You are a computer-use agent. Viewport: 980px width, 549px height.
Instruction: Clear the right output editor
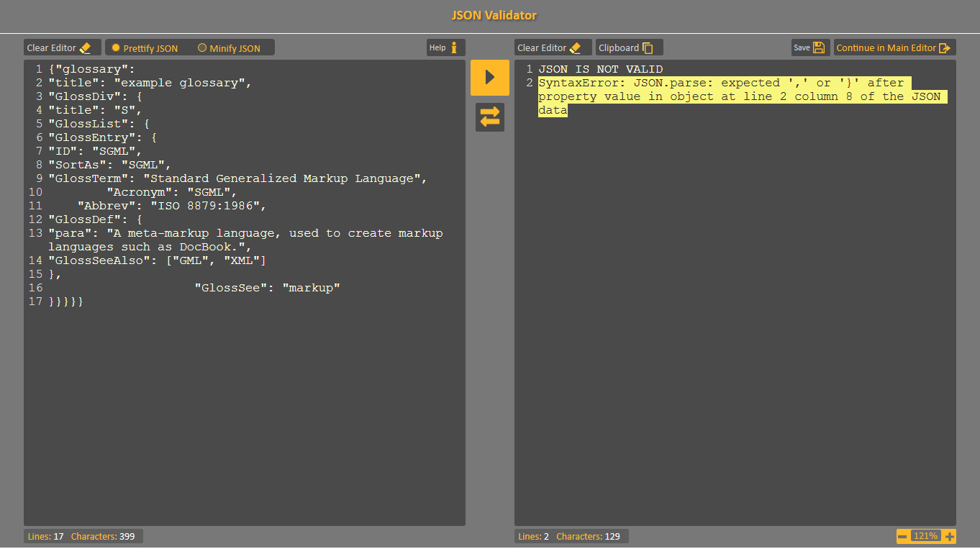(553, 48)
